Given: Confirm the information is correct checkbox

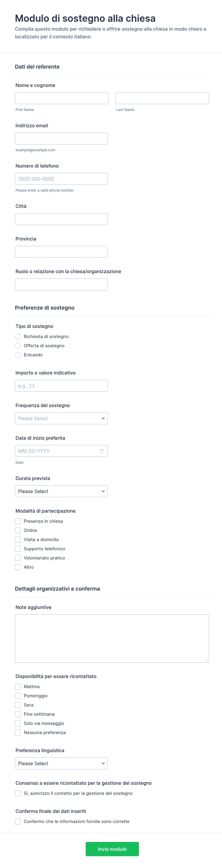Looking at the screenshot, I should pyautogui.click(x=18, y=821).
